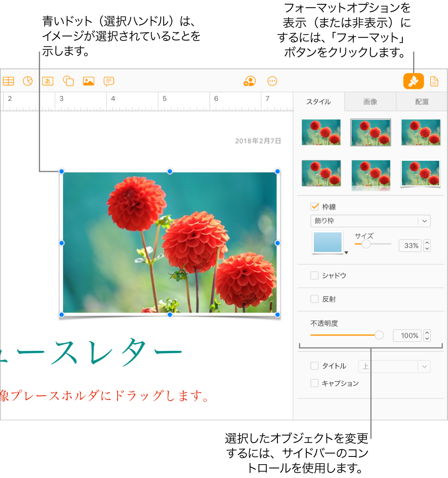
Task: Click the 100% opacity field
Action: pyautogui.click(x=407, y=336)
